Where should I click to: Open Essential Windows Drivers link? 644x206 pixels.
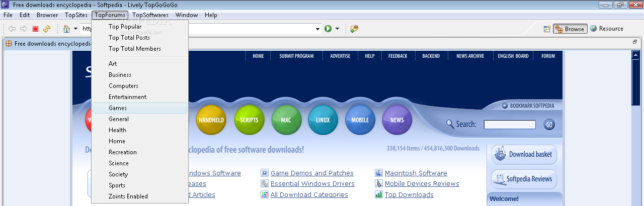pos(312,184)
